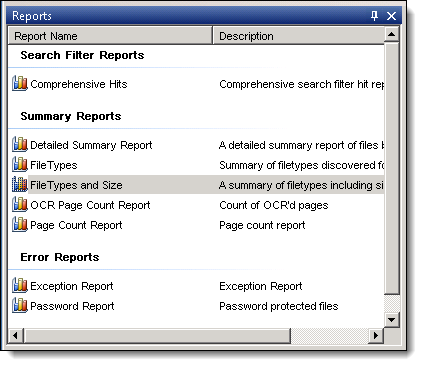422x366 pixels.
Task: Sort by the Report Name column header
Action: (110, 36)
